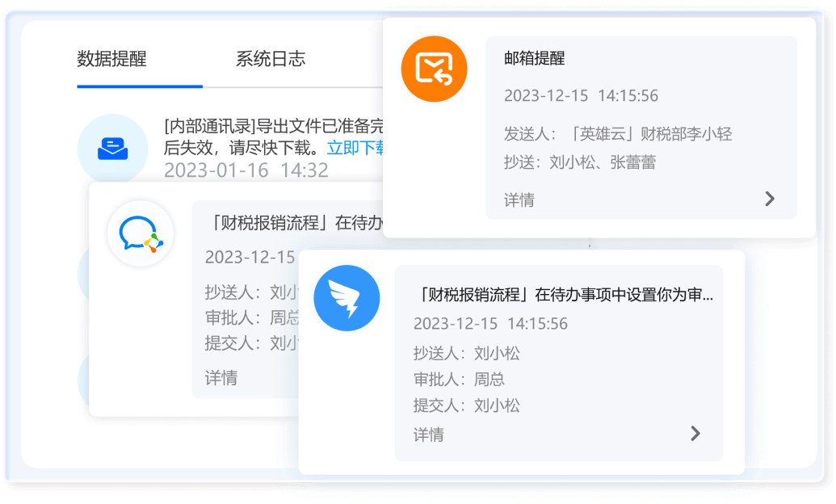Viewport: 836px width, 504px height.
Task: Click the WeCom chat bubble icon
Action: [141, 233]
